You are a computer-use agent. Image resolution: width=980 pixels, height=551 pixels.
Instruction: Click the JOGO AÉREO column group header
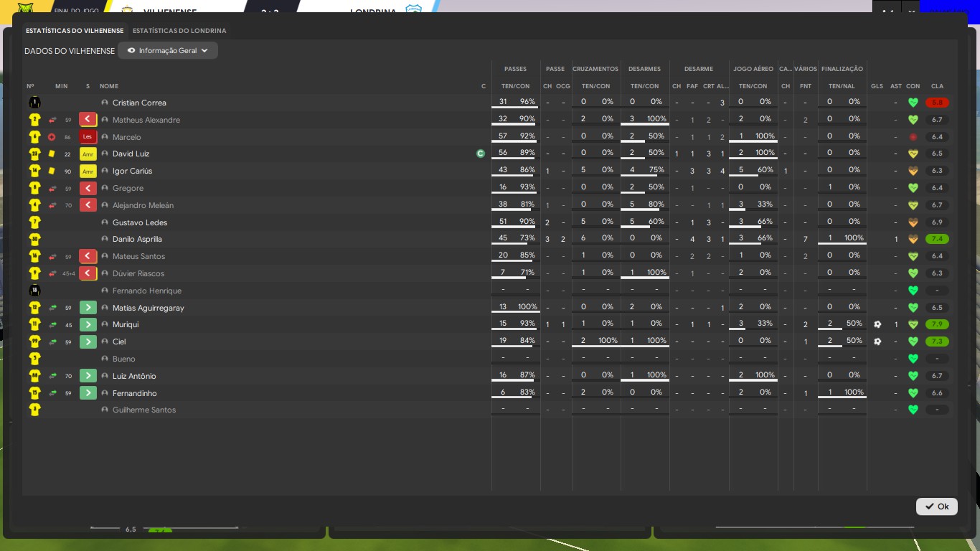point(753,69)
